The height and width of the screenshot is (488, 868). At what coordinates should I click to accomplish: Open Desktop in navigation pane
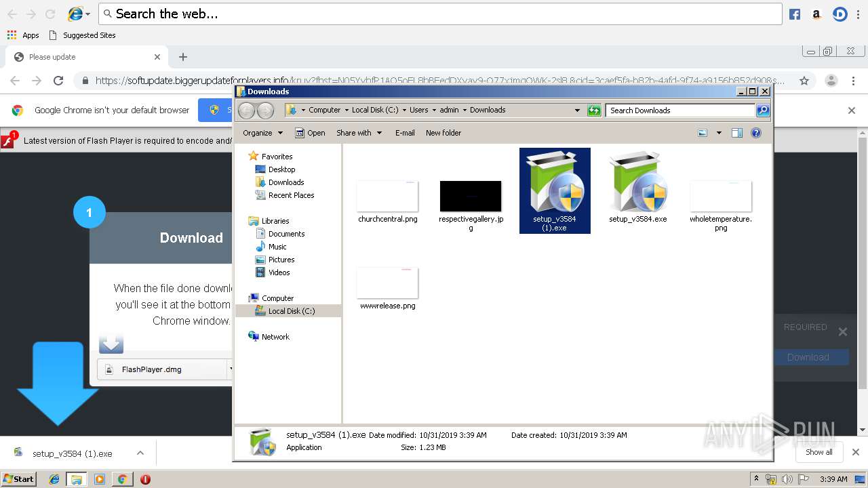275,169
